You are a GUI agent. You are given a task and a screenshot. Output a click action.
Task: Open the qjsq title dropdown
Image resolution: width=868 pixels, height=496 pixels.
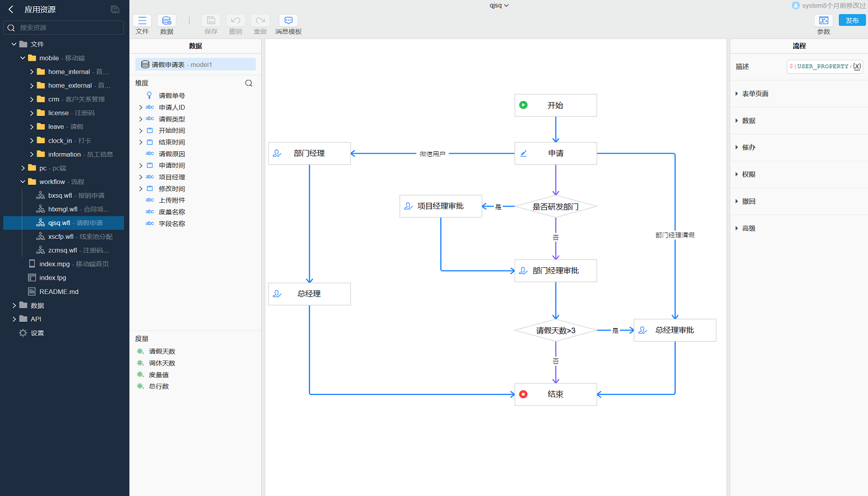[498, 6]
